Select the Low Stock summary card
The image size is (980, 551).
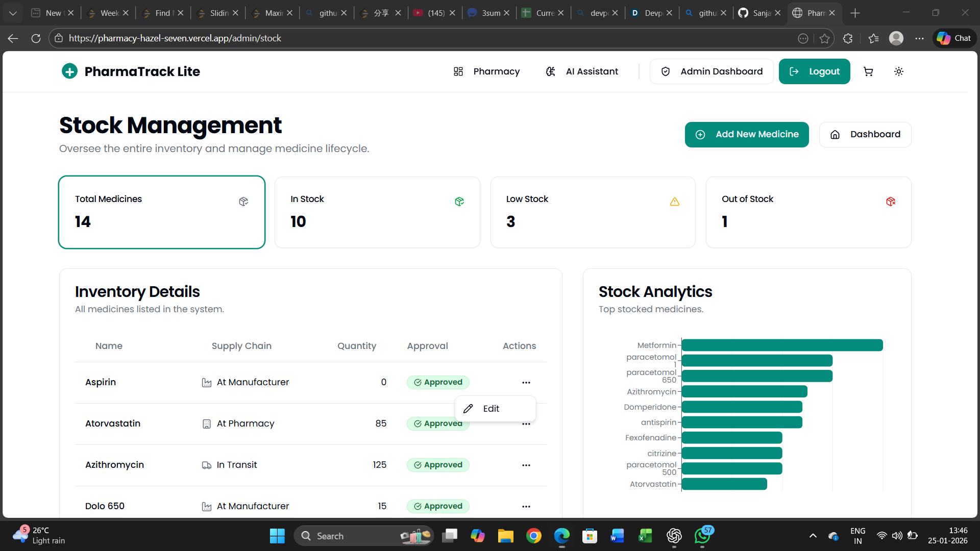(593, 212)
